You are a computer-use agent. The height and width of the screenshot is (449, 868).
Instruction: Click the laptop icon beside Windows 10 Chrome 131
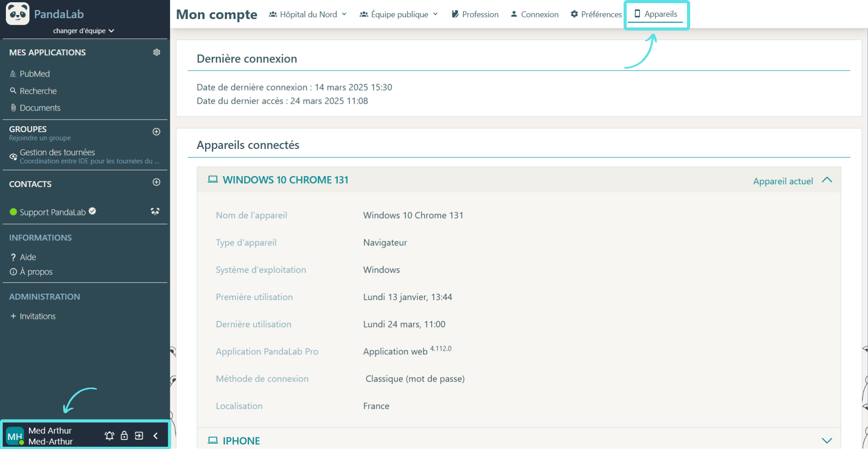213,179
